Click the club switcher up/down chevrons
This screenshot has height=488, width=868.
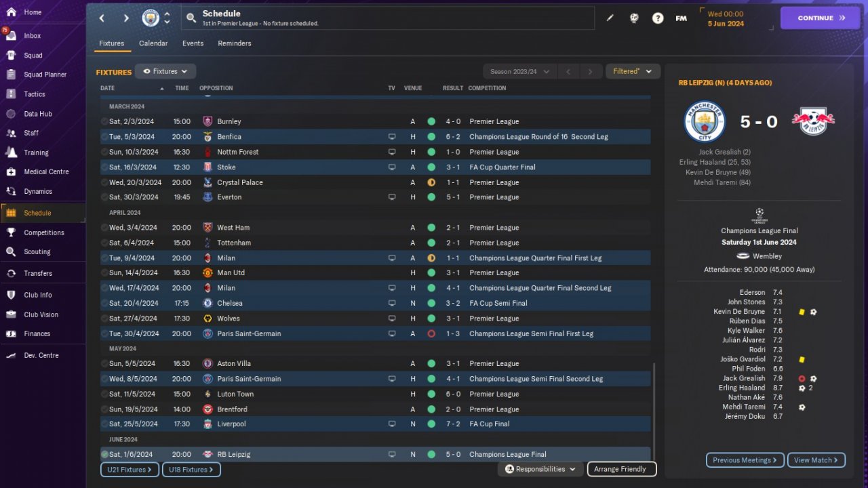[x=167, y=18]
